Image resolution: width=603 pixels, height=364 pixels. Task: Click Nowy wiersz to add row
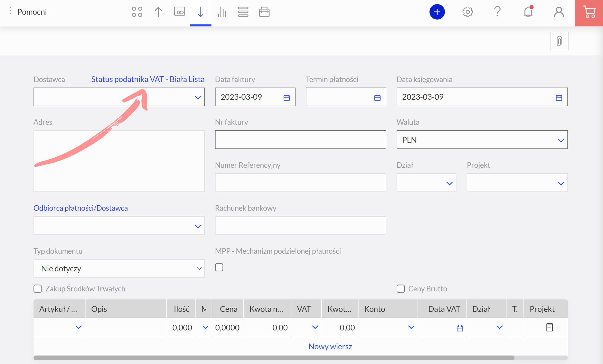pyautogui.click(x=330, y=346)
